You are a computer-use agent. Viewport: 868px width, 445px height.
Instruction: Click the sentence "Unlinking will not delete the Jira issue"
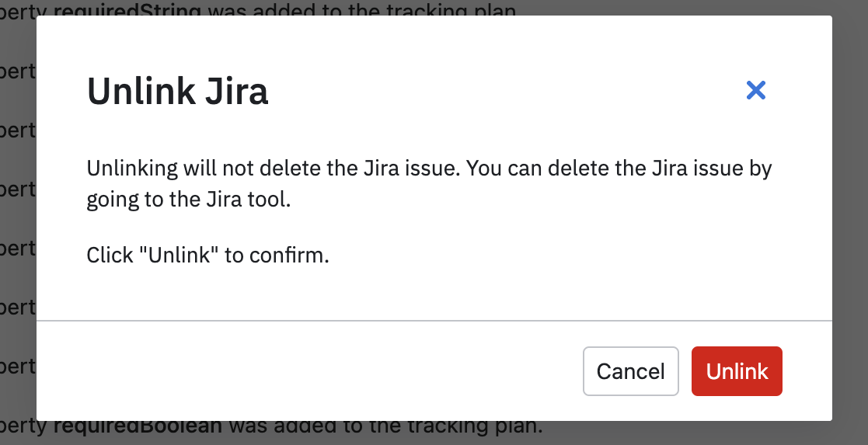(274, 168)
